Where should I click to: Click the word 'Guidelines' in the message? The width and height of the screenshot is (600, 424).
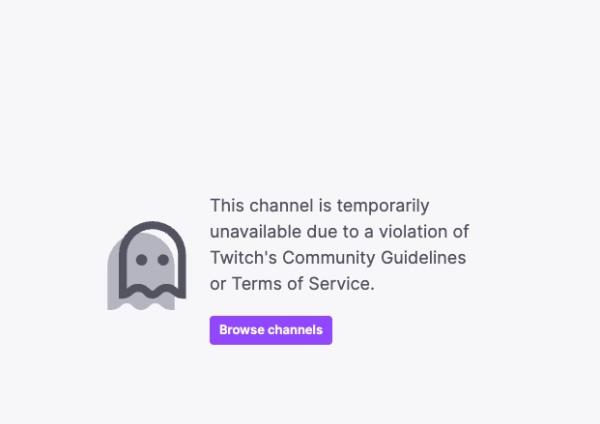pyautogui.click(x=423, y=258)
